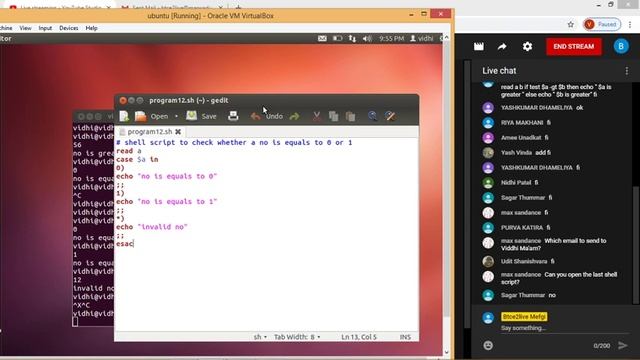Click the share arrow icon in YouTube Studio
Image resolution: width=640 pixels, height=360 pixels.
click(502, 47)
